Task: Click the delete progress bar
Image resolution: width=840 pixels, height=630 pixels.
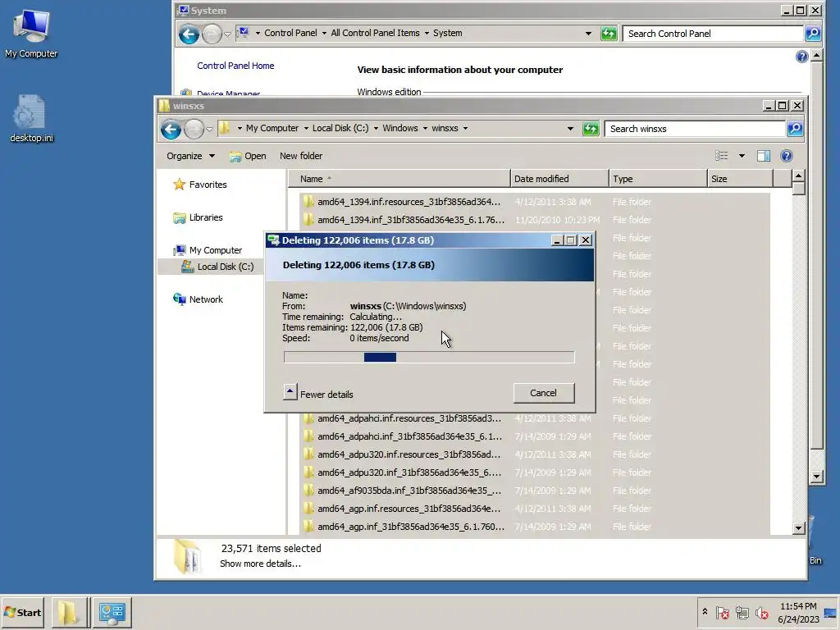Action: 429,358
